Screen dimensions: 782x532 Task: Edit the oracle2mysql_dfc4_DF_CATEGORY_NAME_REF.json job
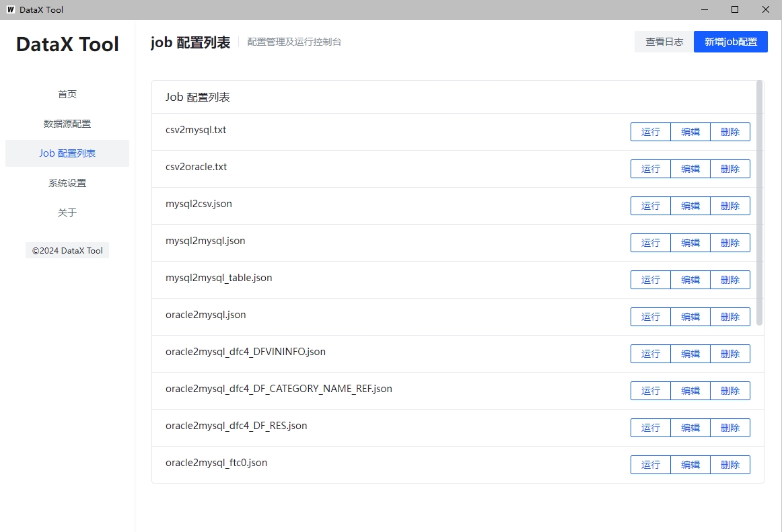point(690,390)
